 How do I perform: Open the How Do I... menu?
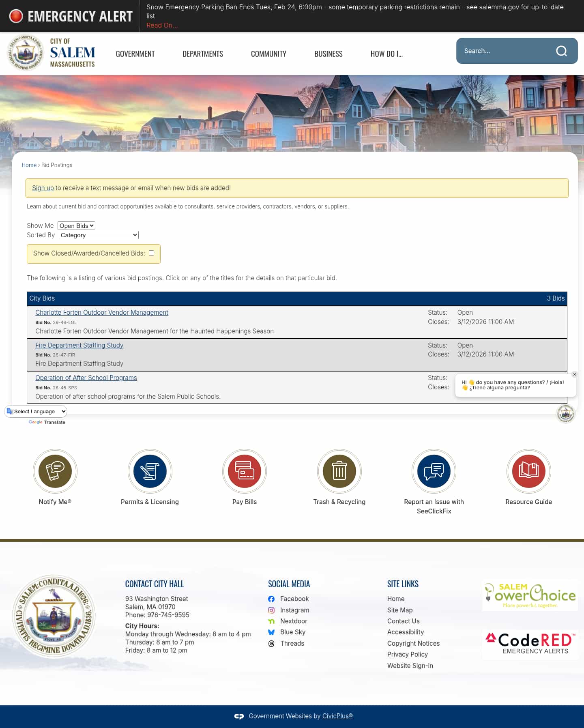click(386, 54)
